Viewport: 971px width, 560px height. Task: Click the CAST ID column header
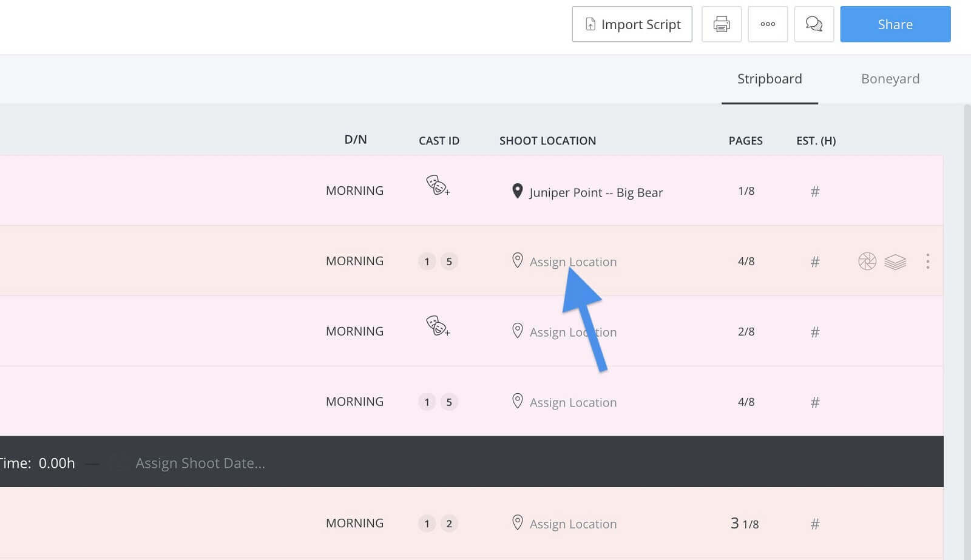[x=439, y=141]
